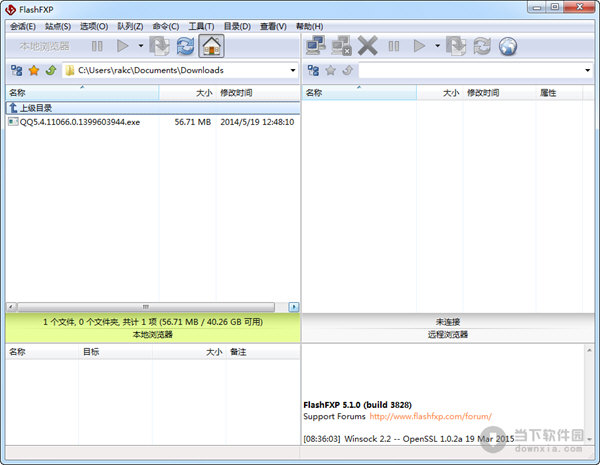Click the local pane play transfer icon
This screenshot has width=600, height=465.
122,46
